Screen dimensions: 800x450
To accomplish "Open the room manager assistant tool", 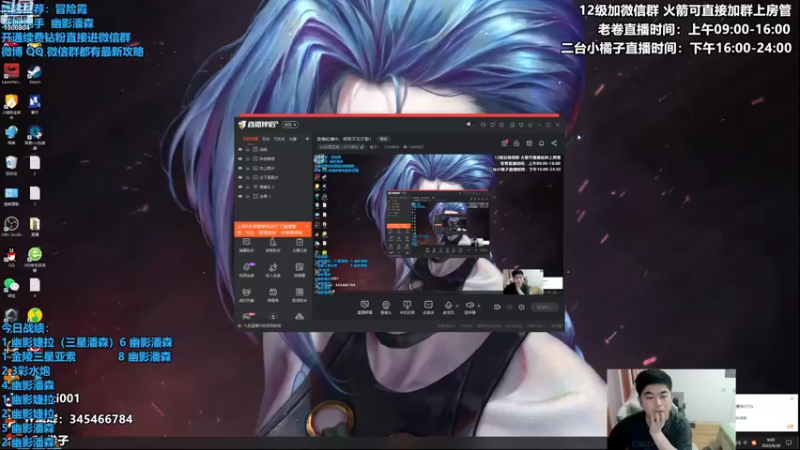I will coord(273,245).
